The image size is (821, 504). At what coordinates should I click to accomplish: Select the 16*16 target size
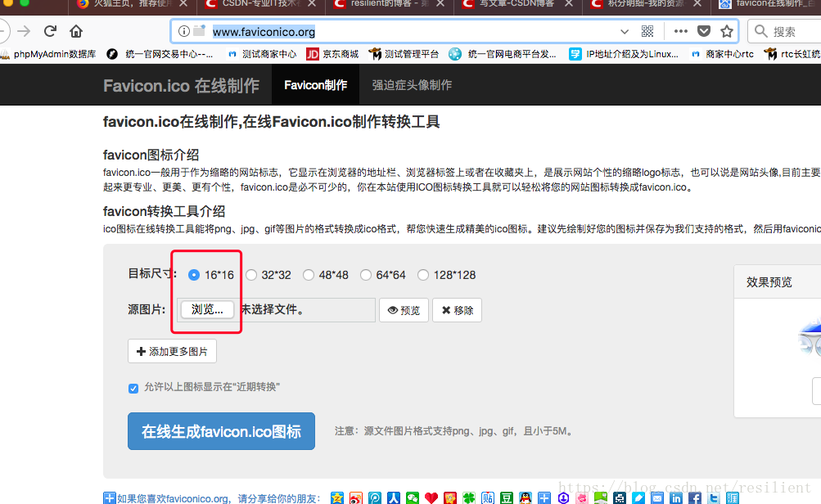pos(194,275)
